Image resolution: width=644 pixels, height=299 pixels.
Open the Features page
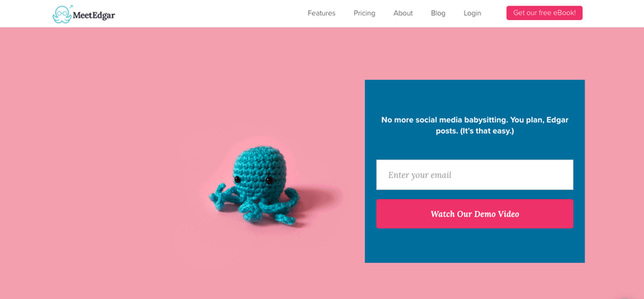321,13
